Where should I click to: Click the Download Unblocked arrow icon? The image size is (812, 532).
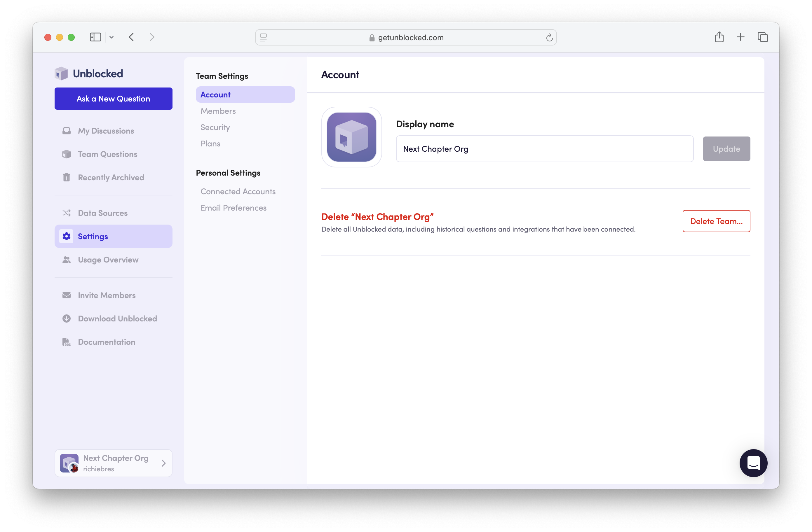(67, 318)
